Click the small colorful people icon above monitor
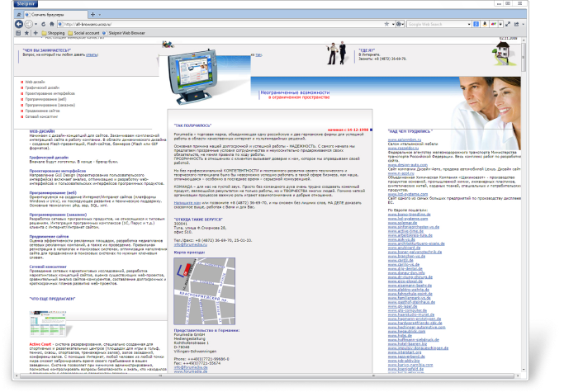 168,45
